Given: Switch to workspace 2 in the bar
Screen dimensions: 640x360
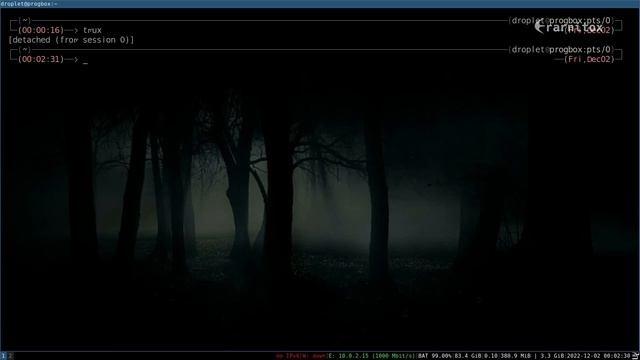Looking at the screenshot, I should coord(11,356).
